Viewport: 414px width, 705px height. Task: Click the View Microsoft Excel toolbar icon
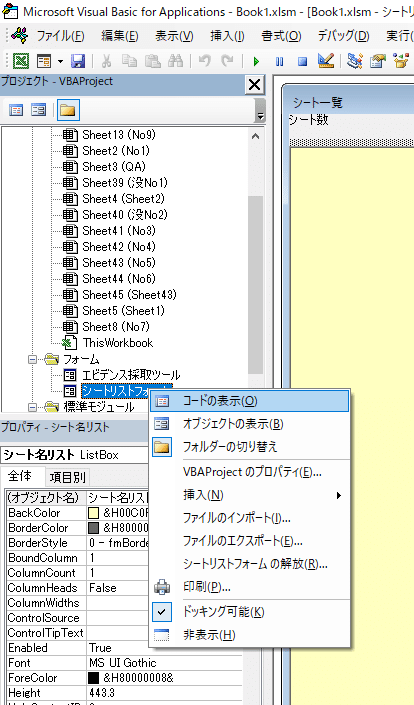[x=20, y=61]
